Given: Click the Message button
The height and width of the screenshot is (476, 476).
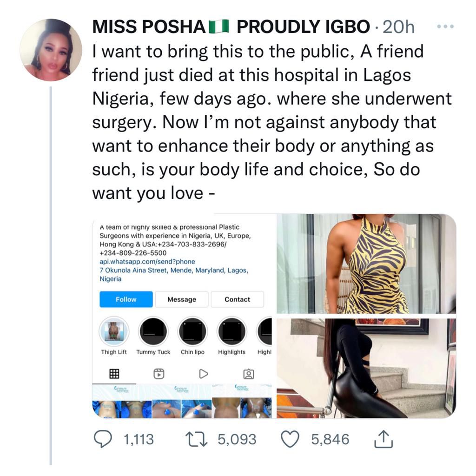Looking at the screenshot, I should (x=181, y=299).
